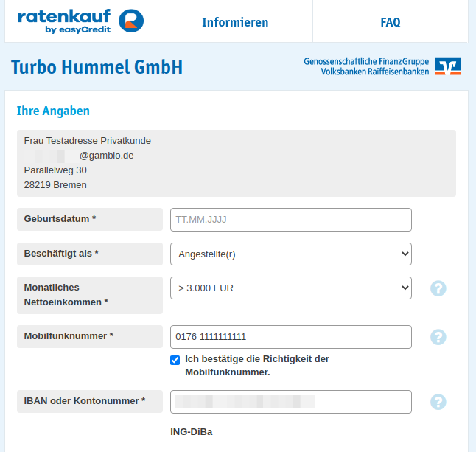Click the IBAN oder Kontonummer input
The height and width of the screenshot is (452, 476).
pyautogui.click(x=290, y=402)
